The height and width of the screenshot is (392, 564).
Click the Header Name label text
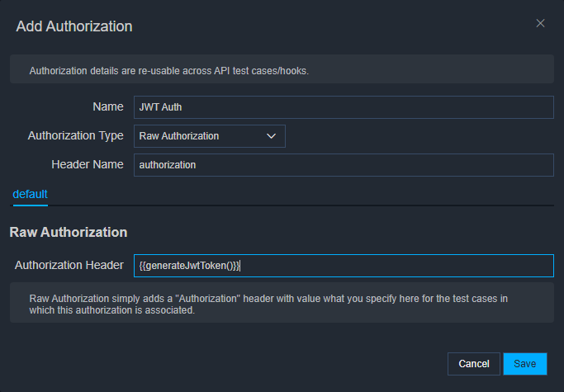point(88,164)
